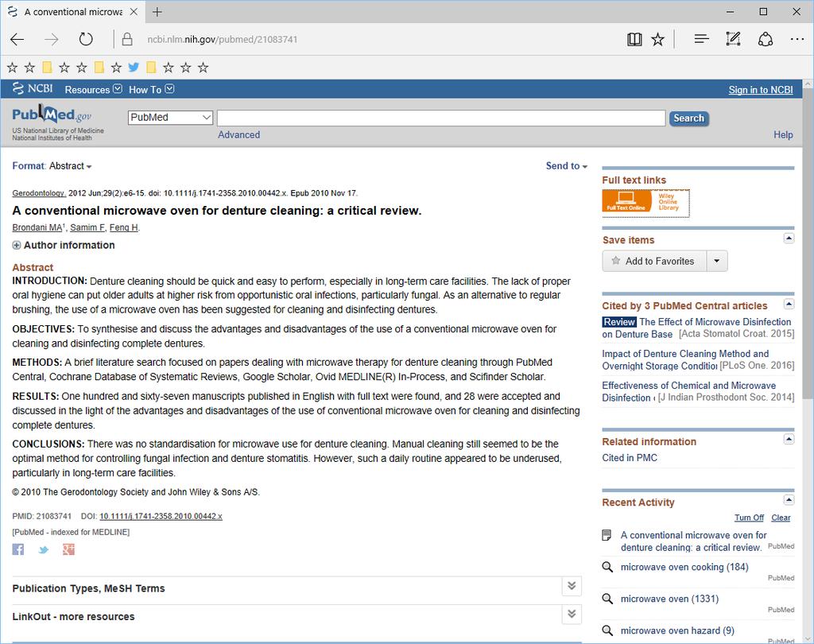Click the star icon in Add to Favorites

pos(616,261)
